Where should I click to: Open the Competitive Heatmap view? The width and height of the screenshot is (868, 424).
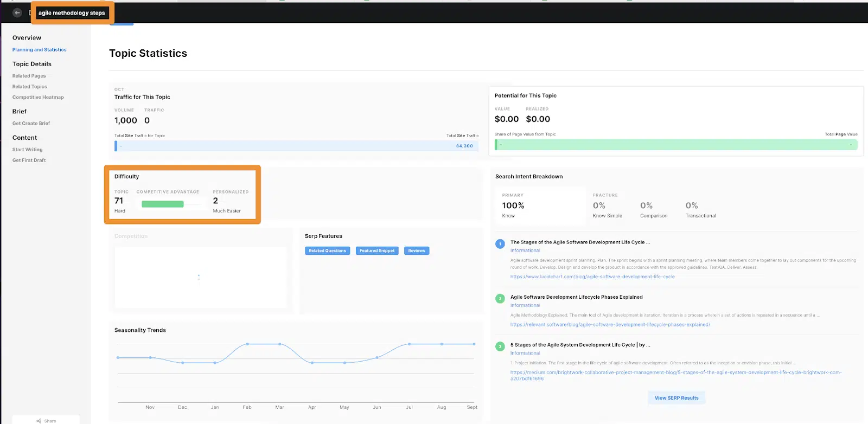tap(38, 98)
